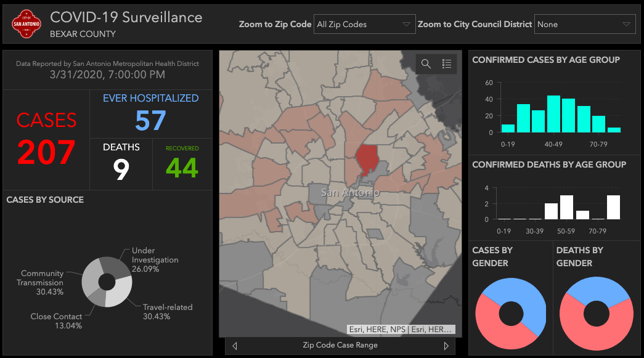644x358 pixels.
Task: Click the 70-79 label under cases chart
Action: pyautogui.click(x=598, y=145)
